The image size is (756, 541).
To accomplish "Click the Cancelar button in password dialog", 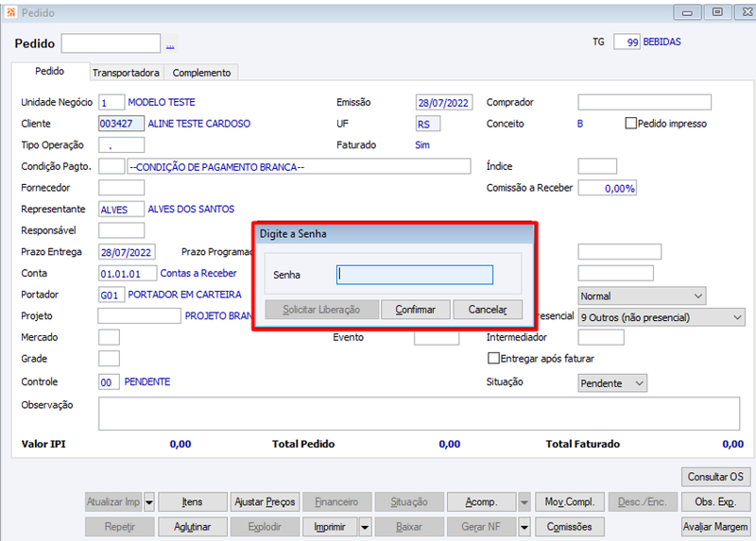I will [488, 310].
